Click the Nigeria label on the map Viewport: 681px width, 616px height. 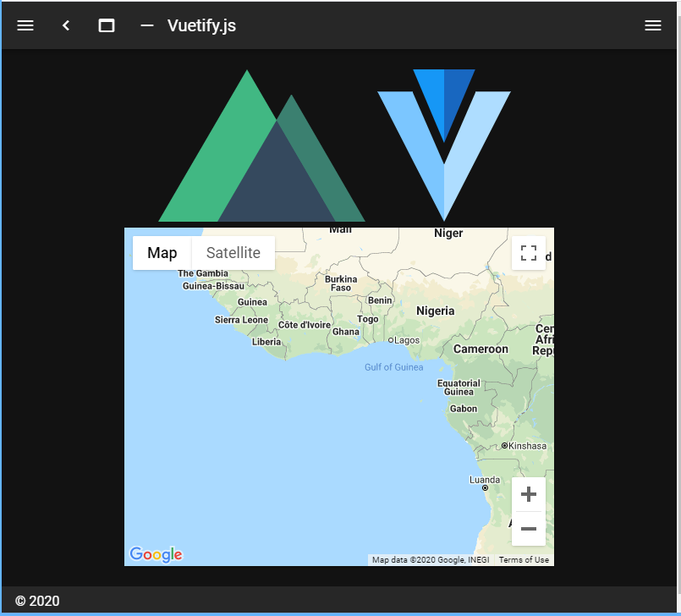(435, 311)
